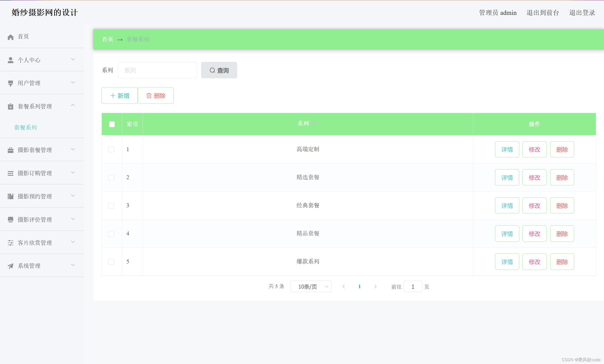Check the checkbox for row 高端定制
This screenshot has width=604, height=364.
(111, 149)
